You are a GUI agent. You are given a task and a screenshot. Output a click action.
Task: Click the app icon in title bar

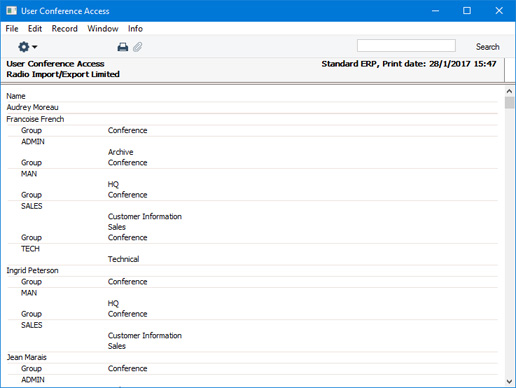coord(11,11)
